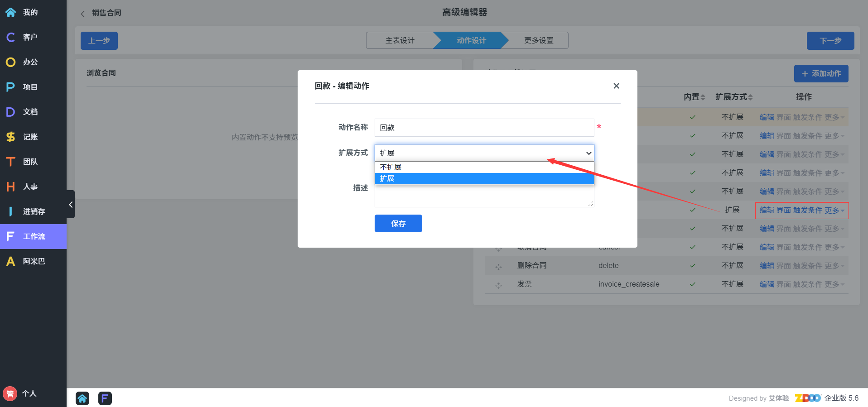Click the 艾体验 link in the footer
Viewport: 868px width, 407px height.
779,398
